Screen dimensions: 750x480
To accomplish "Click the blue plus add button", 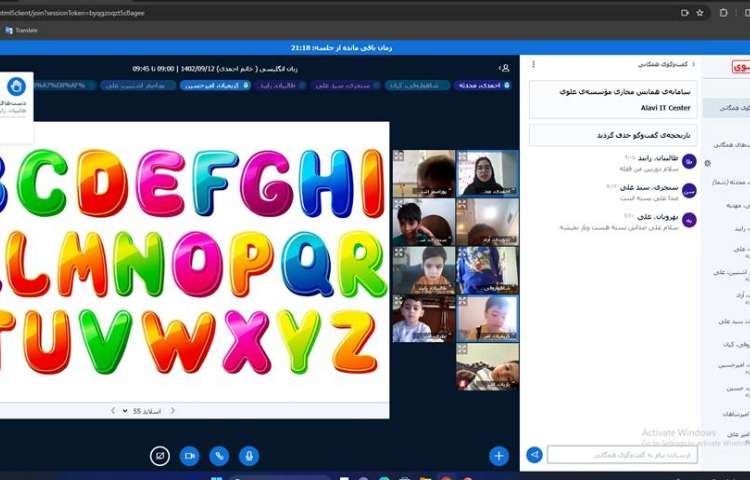I will click(498, 456).
